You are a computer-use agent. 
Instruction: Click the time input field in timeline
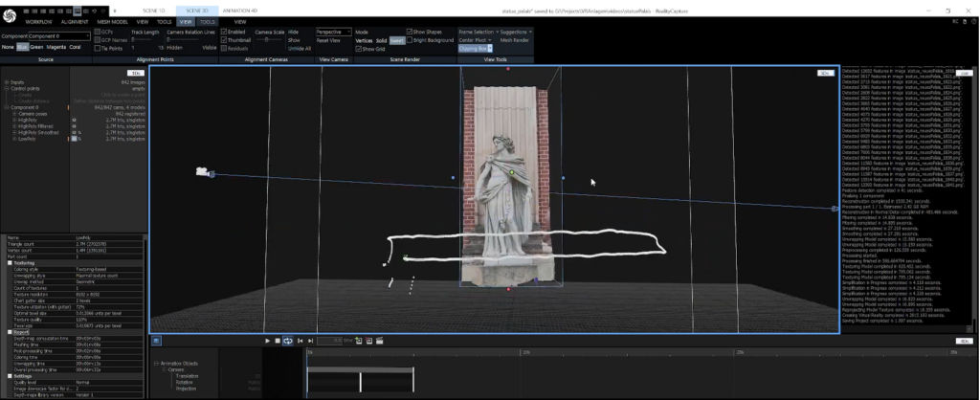(x=329, y=341)
